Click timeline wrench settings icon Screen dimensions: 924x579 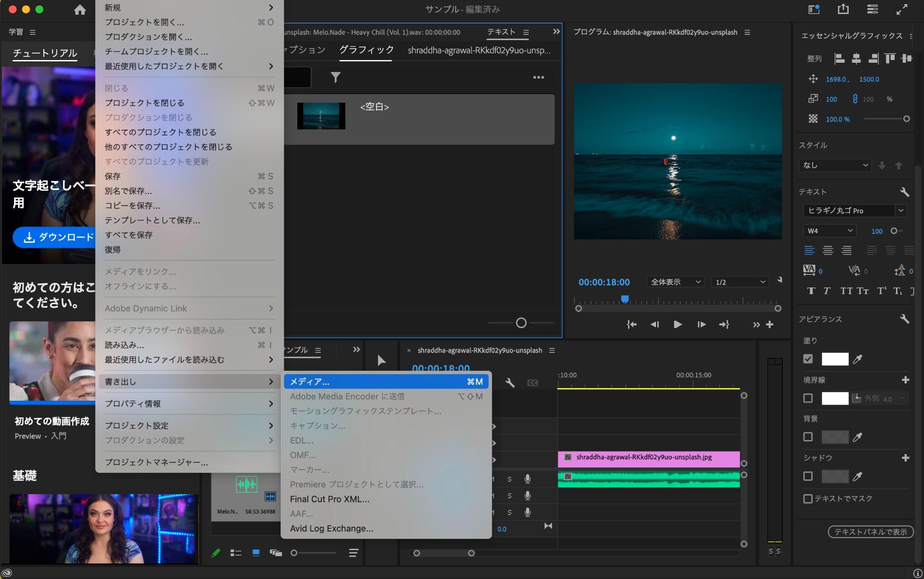point(510,383)
